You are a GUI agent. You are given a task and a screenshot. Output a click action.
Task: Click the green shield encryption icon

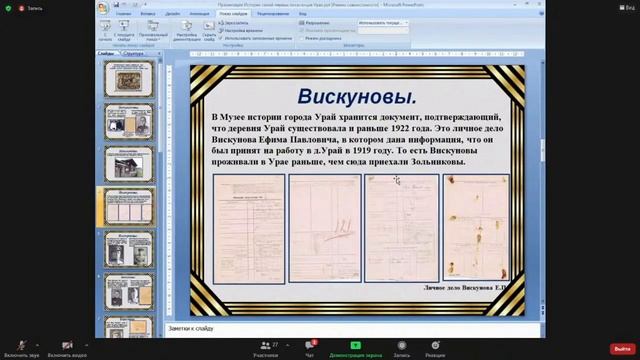8,8
